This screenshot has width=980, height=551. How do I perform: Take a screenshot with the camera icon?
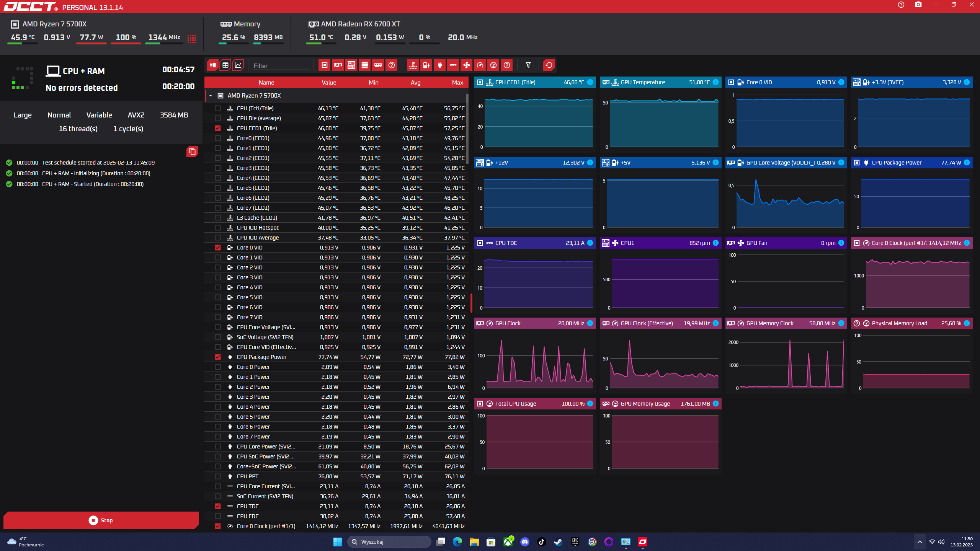pos(918,5)
